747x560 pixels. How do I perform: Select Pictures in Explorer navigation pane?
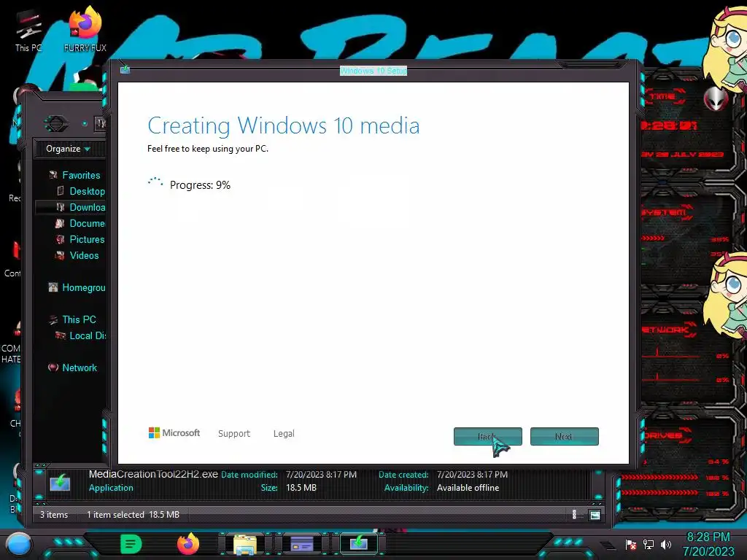pos(87,239)
